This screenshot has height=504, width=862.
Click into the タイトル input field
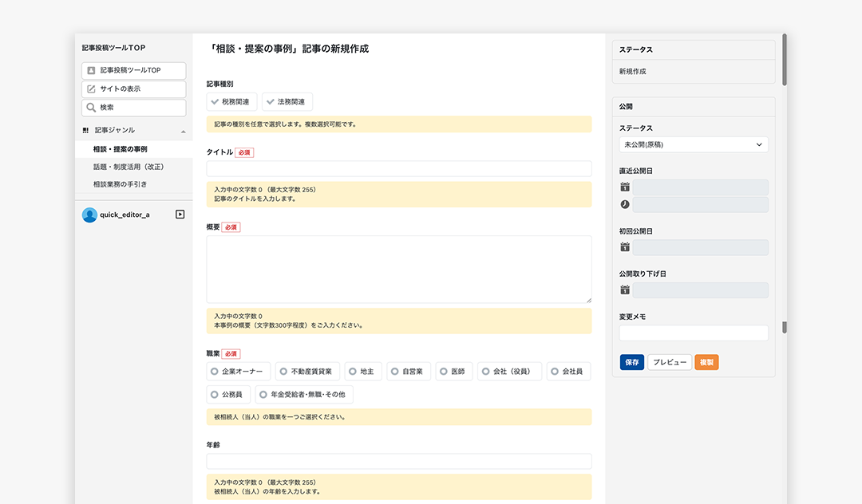[x=399, y=168]
